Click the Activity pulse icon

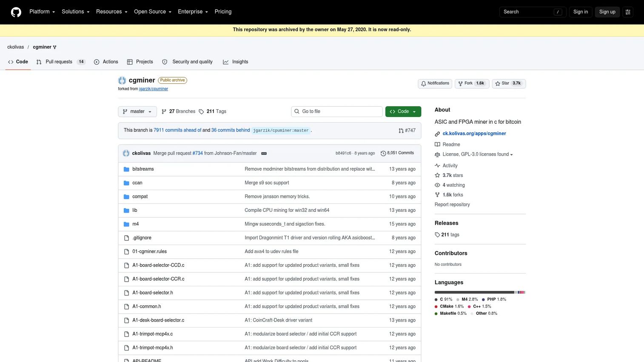point(437,165)
